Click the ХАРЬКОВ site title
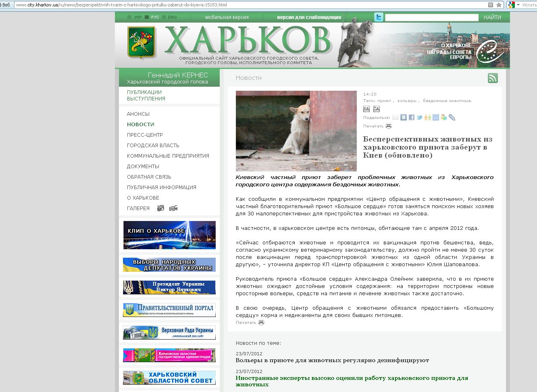The width and height of the screenshot is (537, 392). click(x=248, y=40)
